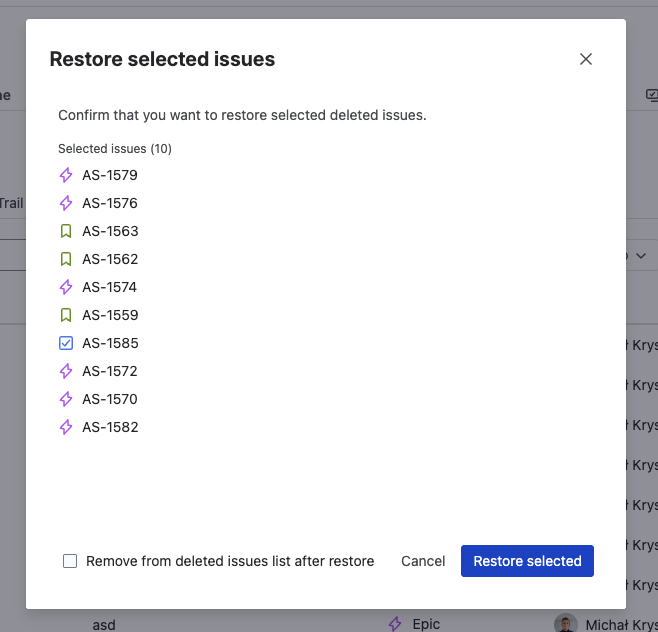Select issue key AS-1563
Image resolution: width=658 pixels, height=632 pixels.
[x=110, y=231]
